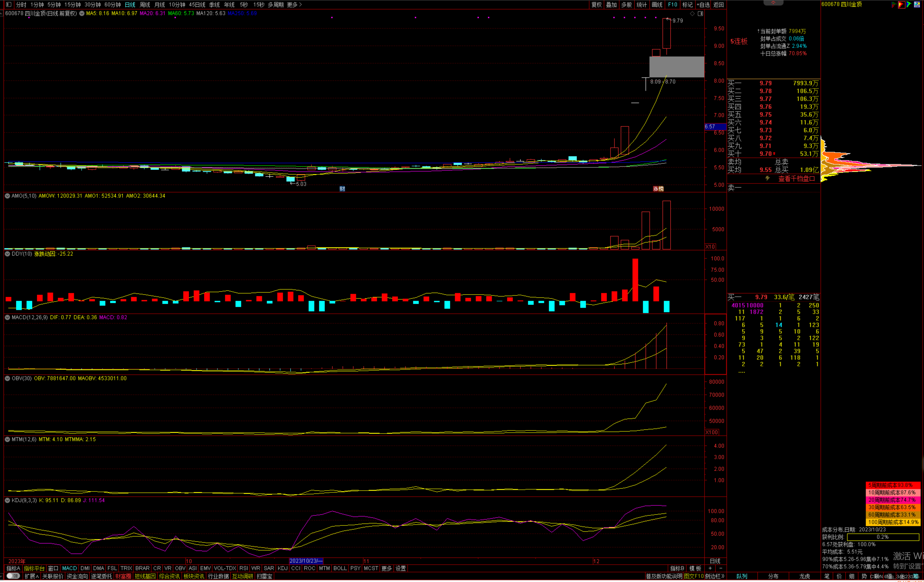Viewport: 924px width, 582px height.
Task: Click the layout icon before 分时
Action: point(8,5)
